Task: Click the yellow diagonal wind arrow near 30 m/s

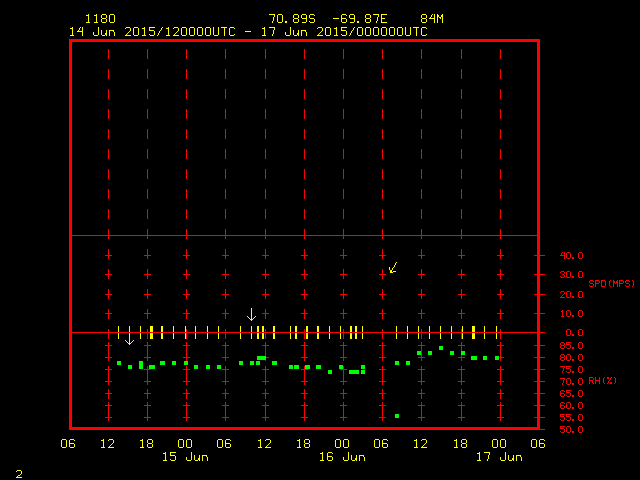Action: point(393,267)
